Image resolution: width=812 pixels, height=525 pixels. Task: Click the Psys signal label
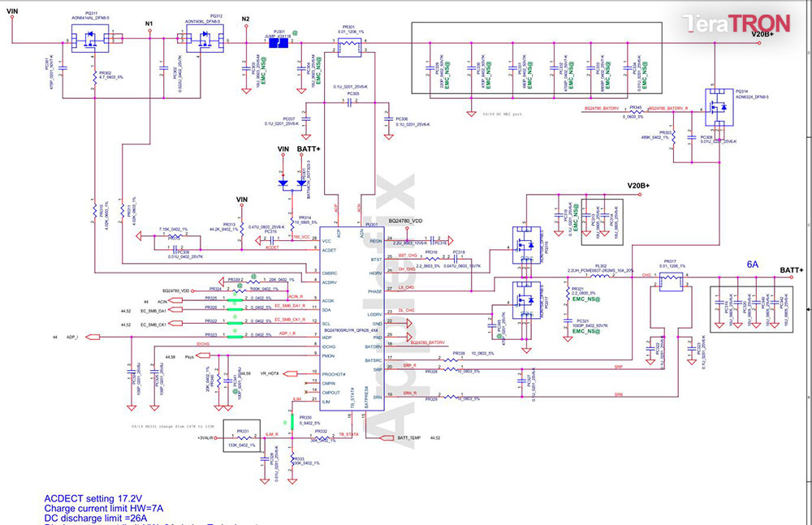(189, 357)
